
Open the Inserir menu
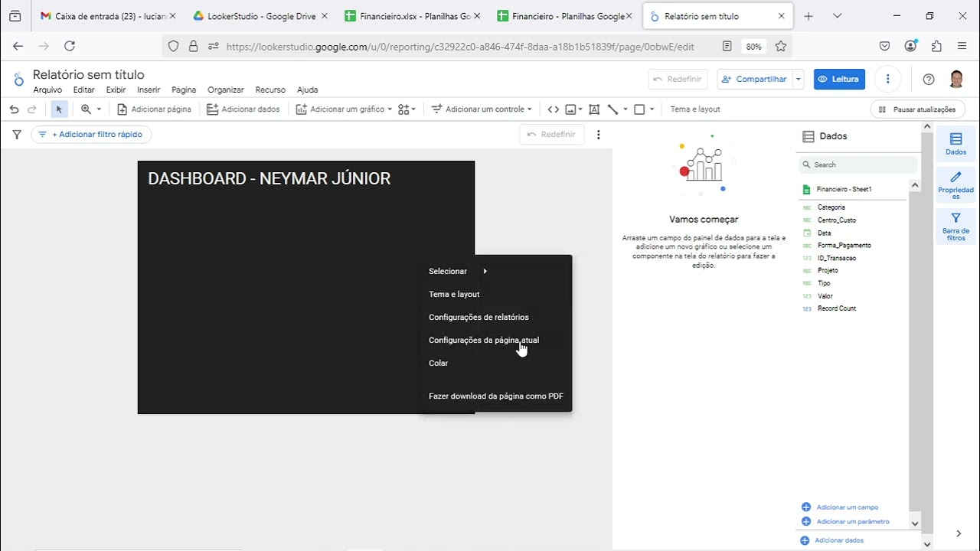pyautogui.click(x=149, y=90)
